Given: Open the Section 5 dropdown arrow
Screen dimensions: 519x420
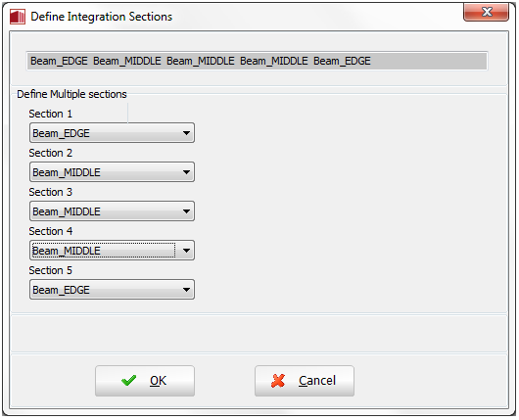Looking at the screenshot, I should [x=186, y=290].
